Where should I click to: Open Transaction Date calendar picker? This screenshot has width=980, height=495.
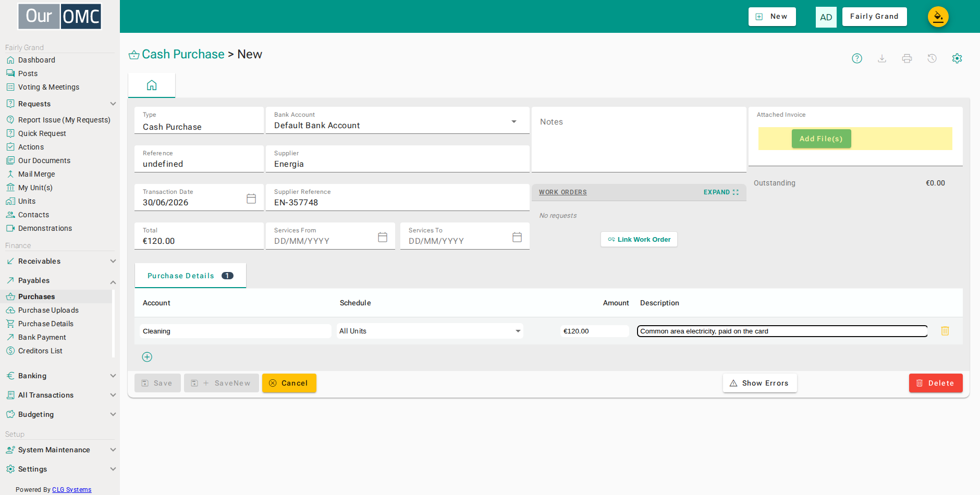251,199
